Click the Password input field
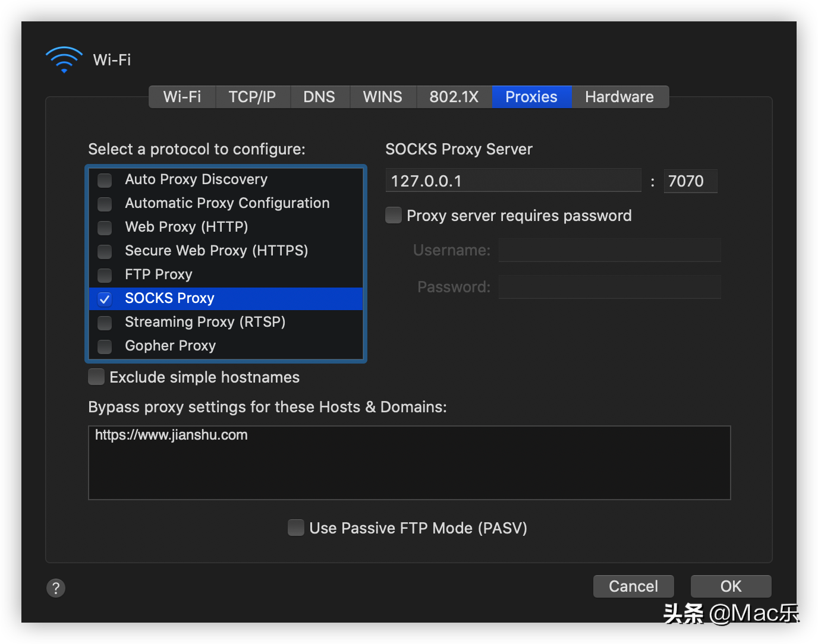 pos(610,287)
